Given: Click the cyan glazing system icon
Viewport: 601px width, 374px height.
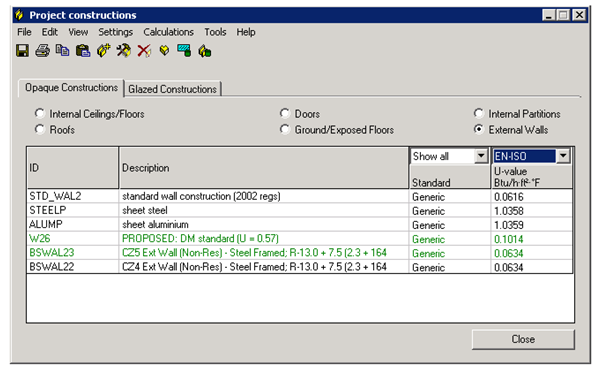Looking at the screenshot, I should (x=184, y=51).
